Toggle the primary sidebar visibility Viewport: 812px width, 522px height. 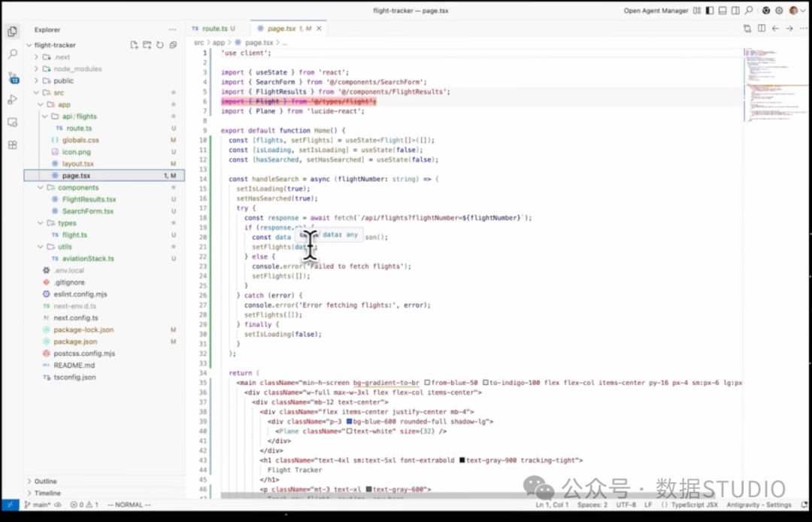click(710, 11)
